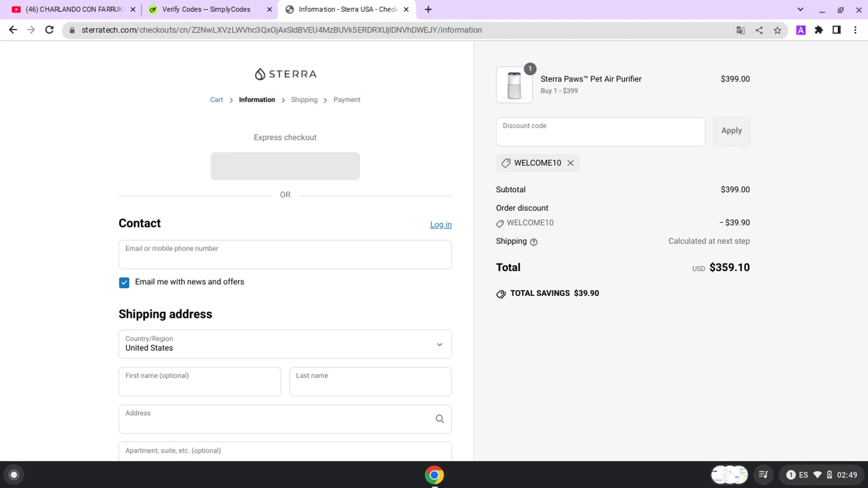The height and width of the screenshot is (488, 868).
Task: Focus the Discount code field
Action: click(x=601, y=132)
